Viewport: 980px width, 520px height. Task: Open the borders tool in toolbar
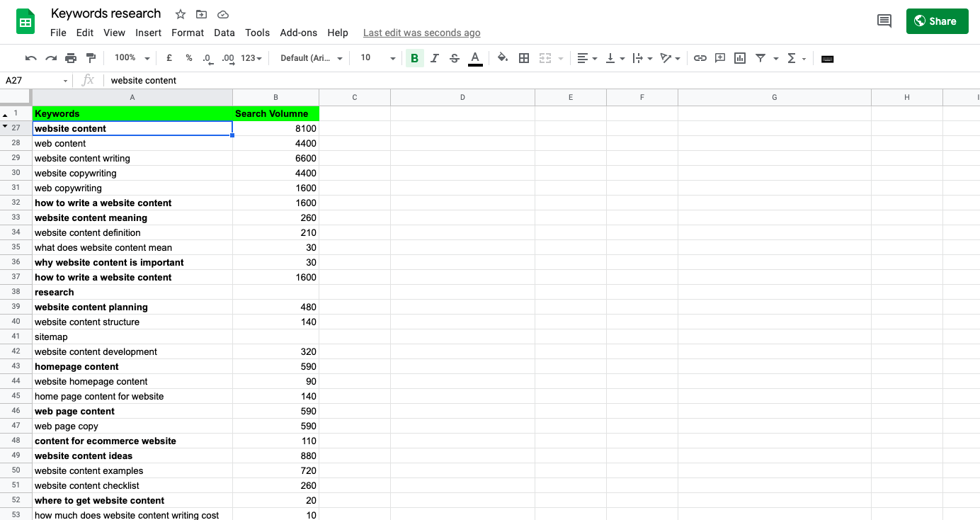(524, 58)
